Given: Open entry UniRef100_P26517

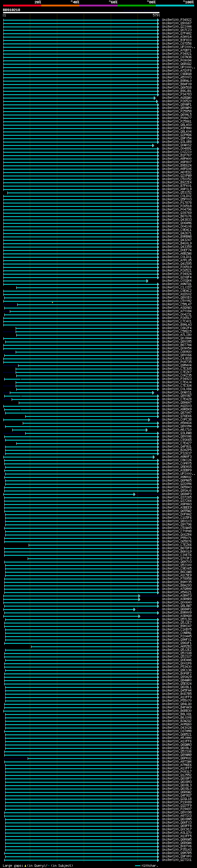Looking at the screenshot, I should tap(176, 318).
